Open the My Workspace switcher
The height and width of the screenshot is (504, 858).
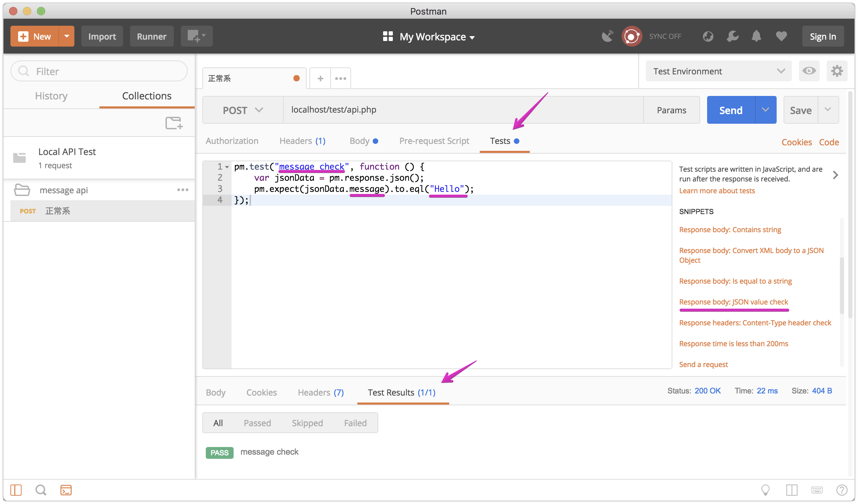tap(429, 36)
